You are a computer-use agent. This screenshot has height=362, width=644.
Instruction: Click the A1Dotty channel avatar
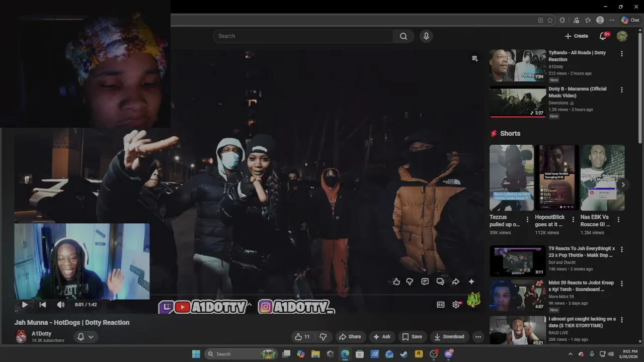click(21, 336)
